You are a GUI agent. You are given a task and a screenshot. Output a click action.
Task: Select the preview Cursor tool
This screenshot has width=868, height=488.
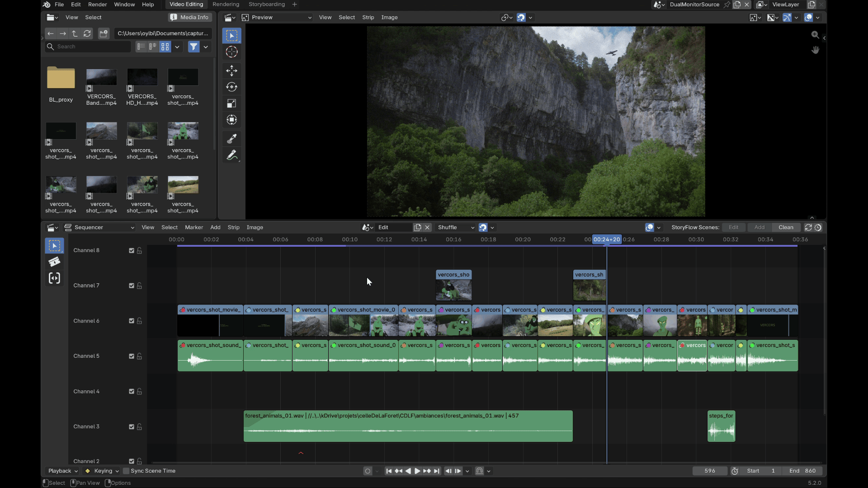click(231, 52)
